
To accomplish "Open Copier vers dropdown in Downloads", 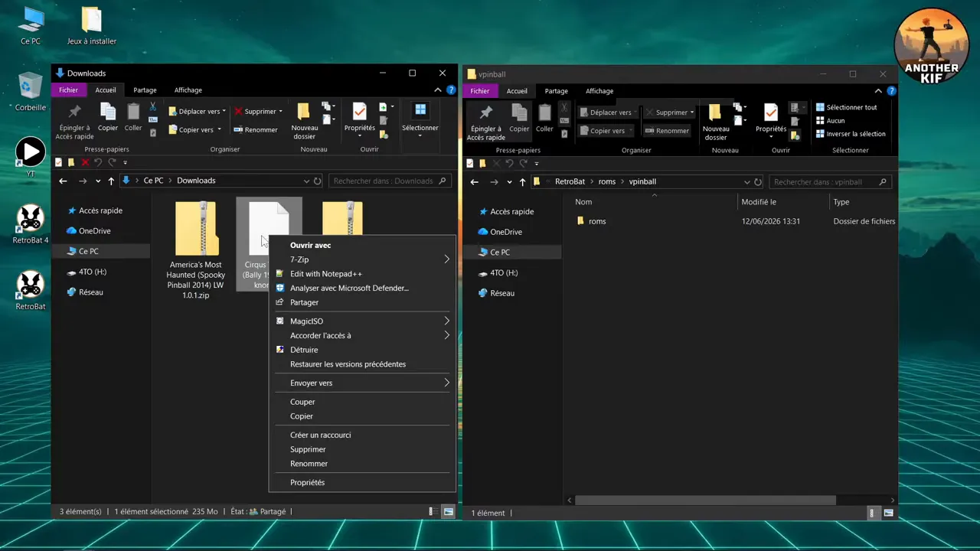I will (219, 130).
